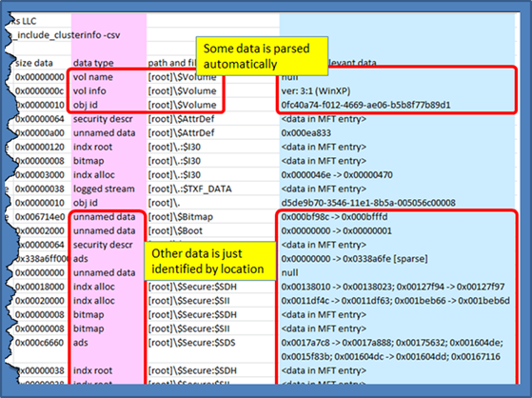Click the 0x00000038 size cell in logged stream row

tap(39, 189)
